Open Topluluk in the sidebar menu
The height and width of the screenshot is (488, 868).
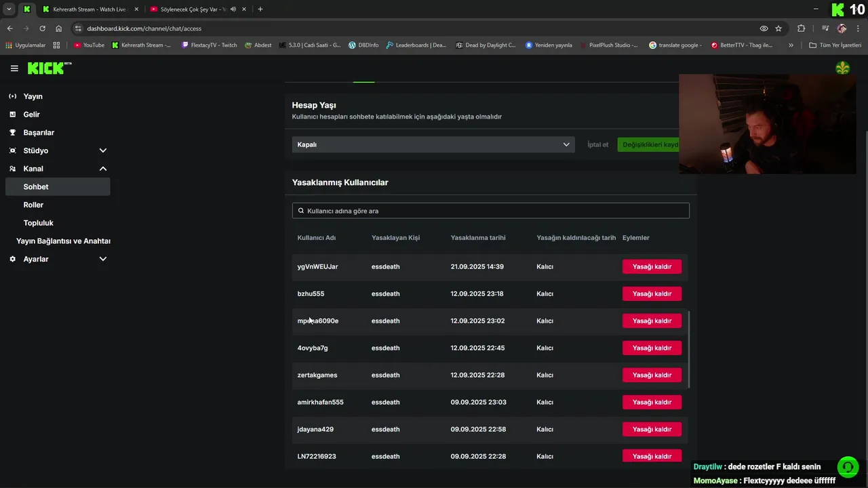point(38,223)
